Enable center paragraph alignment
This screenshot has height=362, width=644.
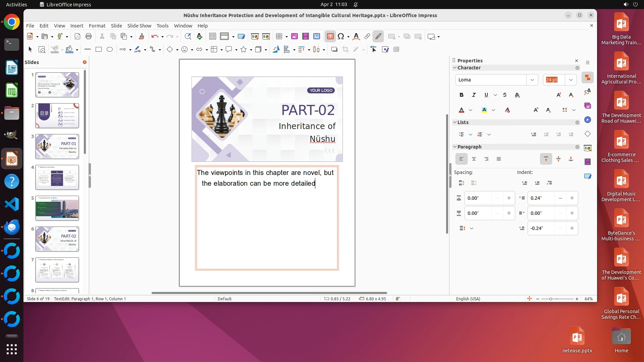pyautogui.click(x=474, y=159)
